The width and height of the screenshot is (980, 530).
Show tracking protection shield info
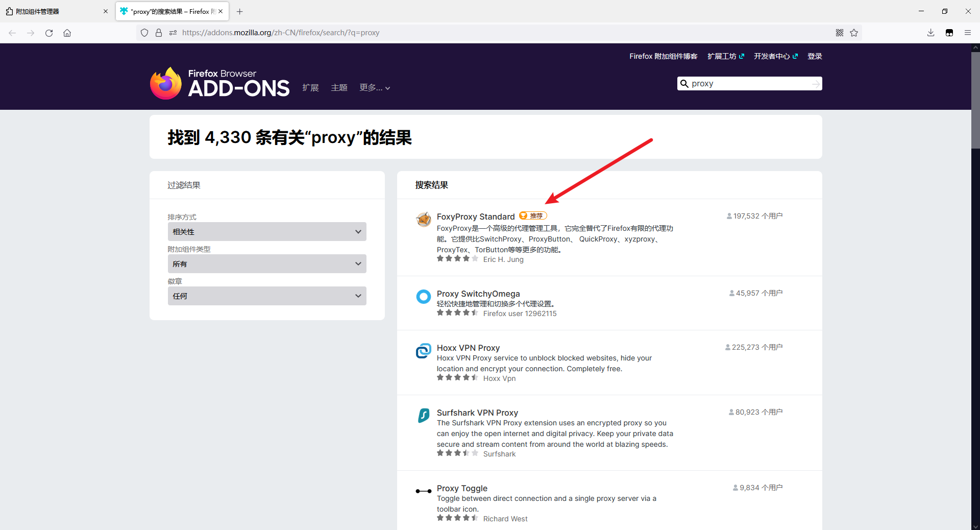(x=144, y=33)
